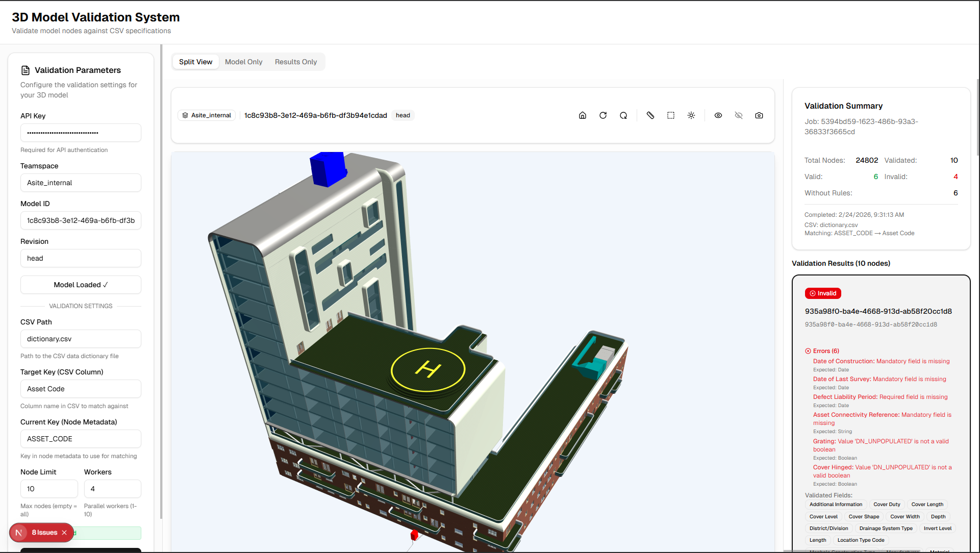Capture a screenshot with the camera icon
The width and height of the screenshot is (980, 553).
[x=759, y=115]
